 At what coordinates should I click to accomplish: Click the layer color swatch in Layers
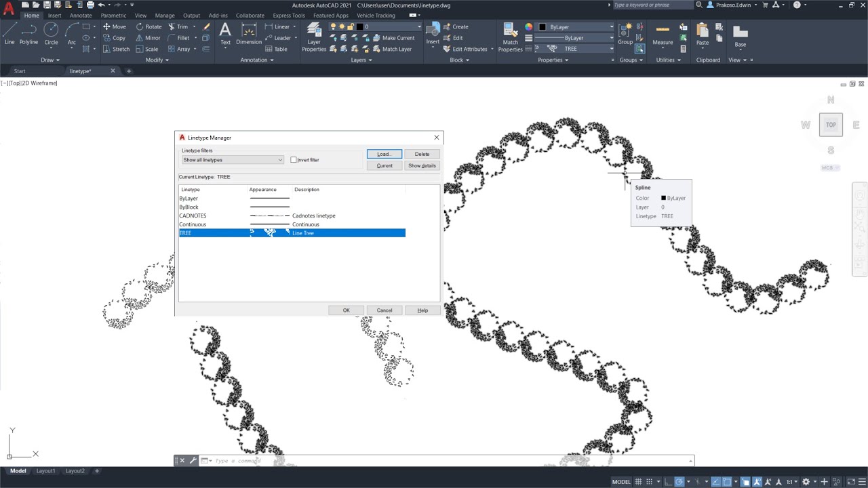(359, 27)
